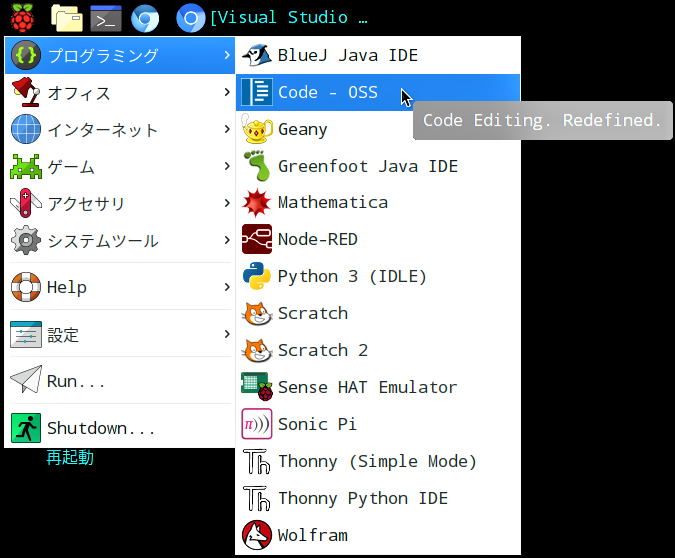Expand the Help submenu arrow

(x=227, y=287)
